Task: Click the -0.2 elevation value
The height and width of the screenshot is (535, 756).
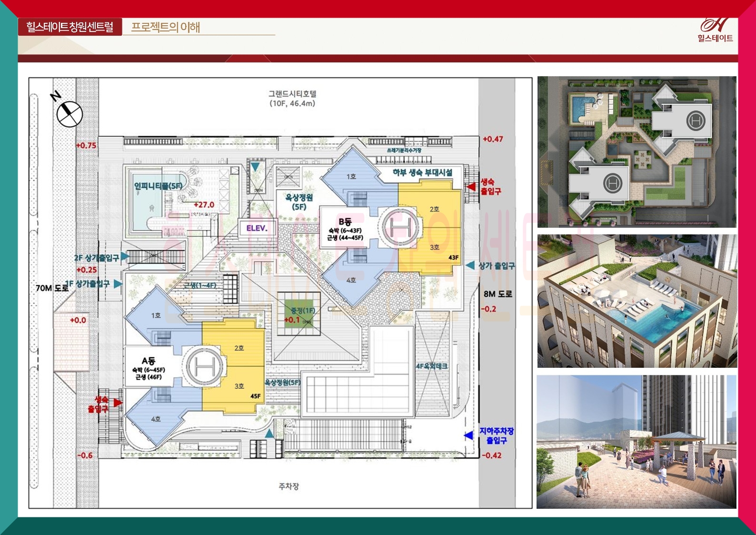Action: click(x=488, y=309)
